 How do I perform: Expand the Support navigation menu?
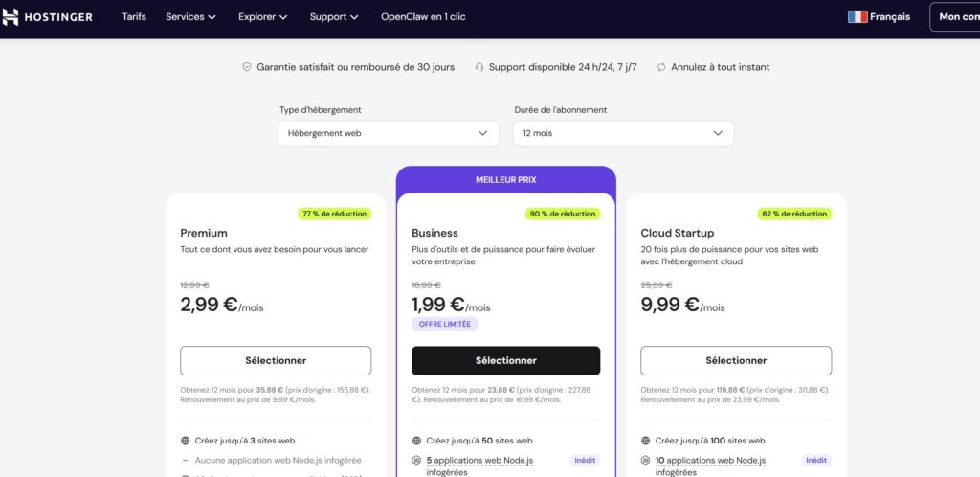click(x=334, y=17)
